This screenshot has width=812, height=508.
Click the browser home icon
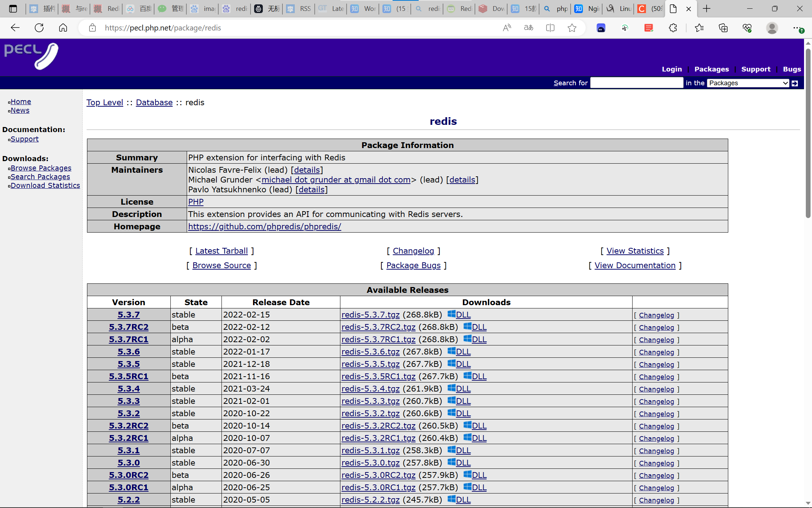click(63, 28)
